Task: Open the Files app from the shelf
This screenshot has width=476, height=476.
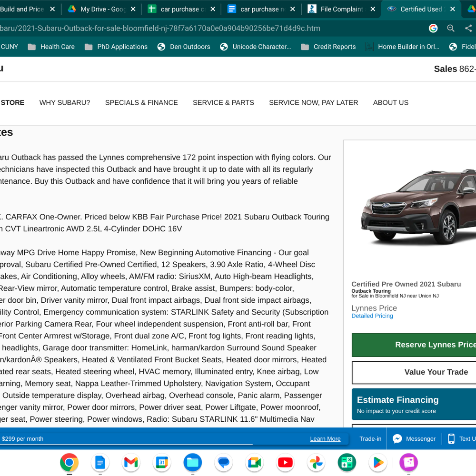Action: click(x=193, y=462)
